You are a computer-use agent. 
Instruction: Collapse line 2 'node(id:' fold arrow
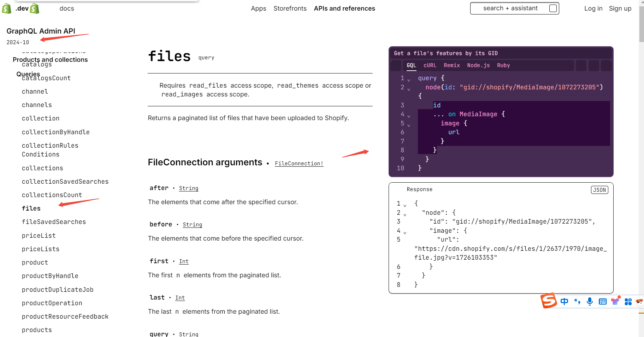[409, 89]
